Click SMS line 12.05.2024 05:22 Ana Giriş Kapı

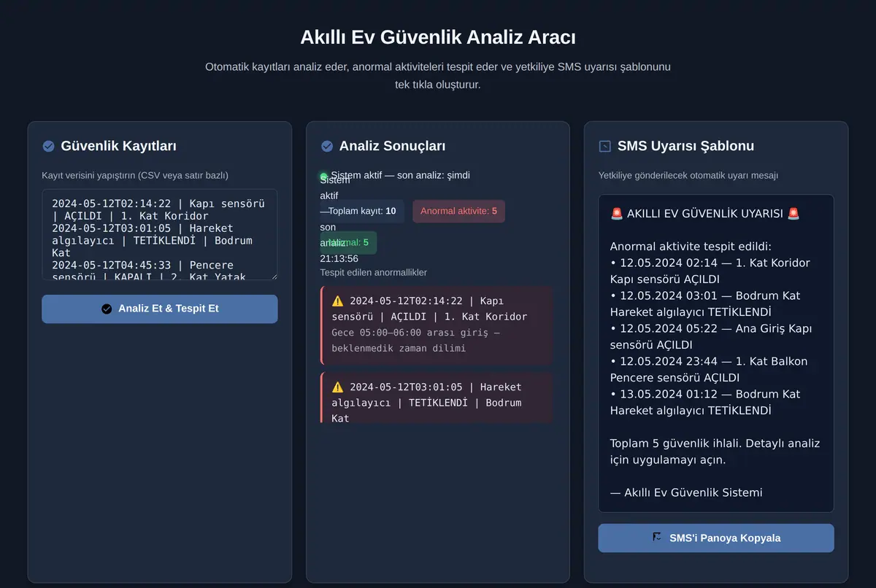pyautogui.click(x=712, y=336)
